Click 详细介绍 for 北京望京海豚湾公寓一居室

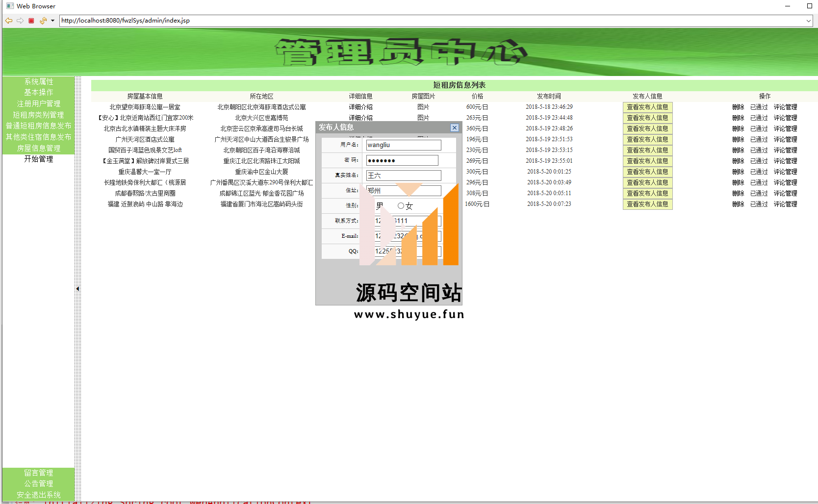360,107
